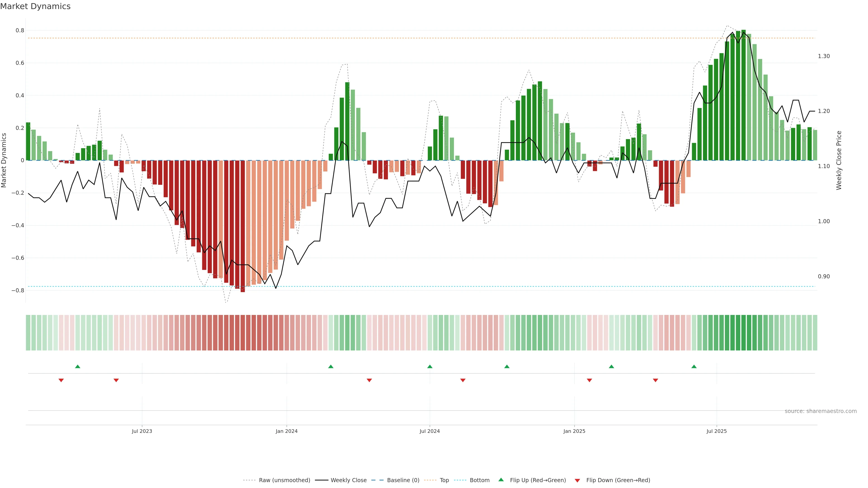The width and height of the screenshot is (868, 488).
Task: Select first green flip-up marker after Jan 2025
Action: [611, 366]
